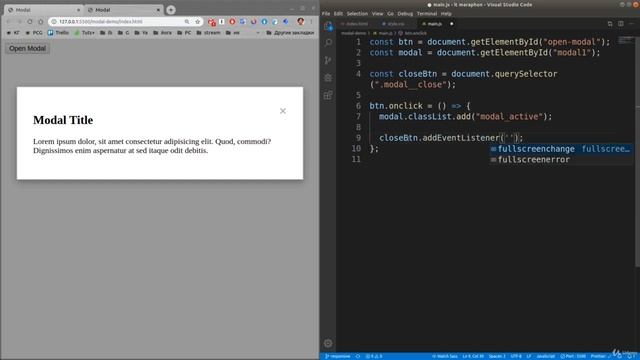Open the Help menu in VS Code

446,13
